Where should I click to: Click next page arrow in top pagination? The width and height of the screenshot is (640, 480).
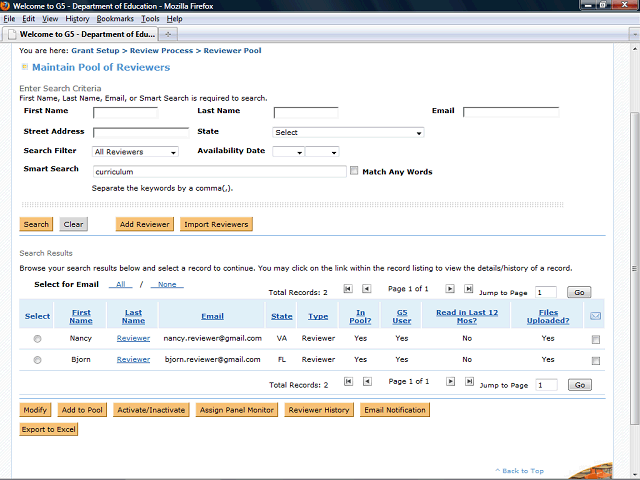click(450, 288)
